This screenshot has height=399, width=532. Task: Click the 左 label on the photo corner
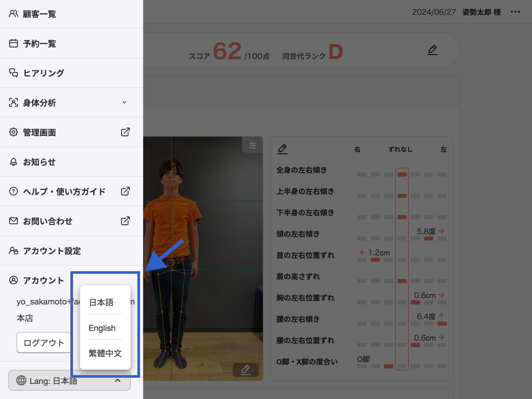click(252, 145)
